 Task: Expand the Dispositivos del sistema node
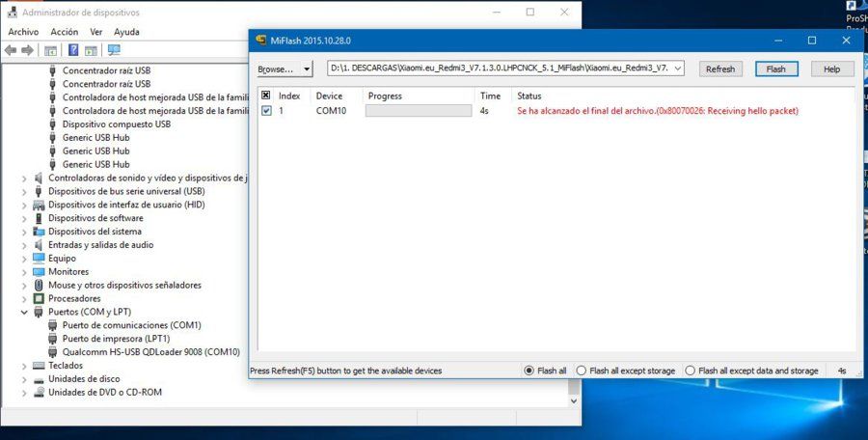[x=24, y=233]
